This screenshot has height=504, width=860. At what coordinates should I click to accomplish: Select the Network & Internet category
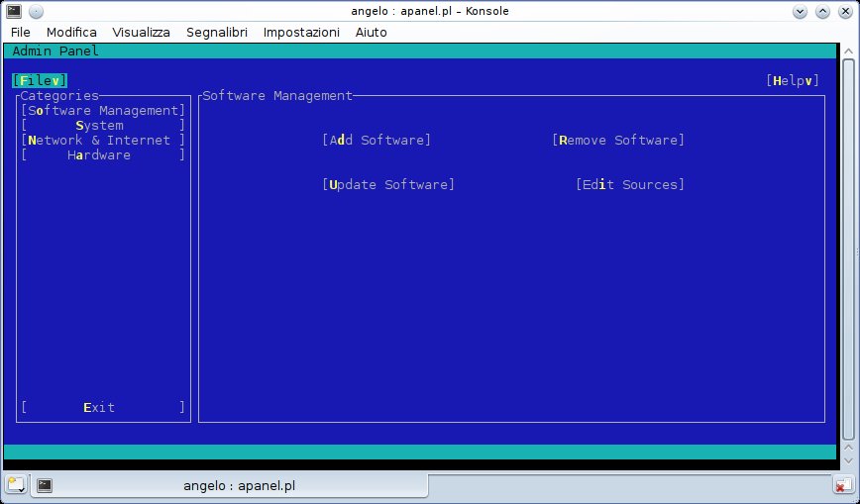[103, 141]
